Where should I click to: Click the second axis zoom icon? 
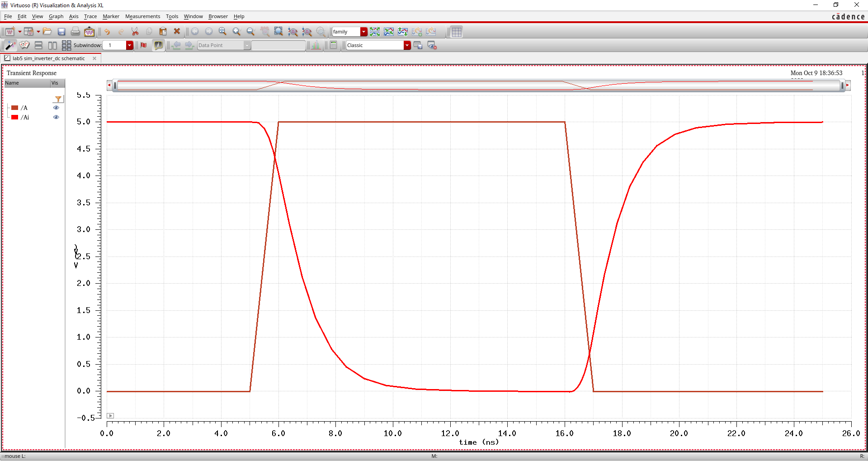[307, 32]
